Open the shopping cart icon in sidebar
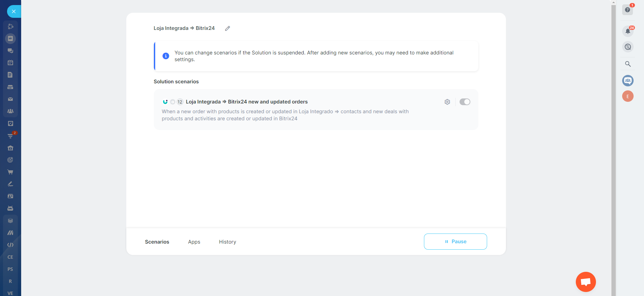The height and width of the screenshot is (296, 644). [x=10, y=172]
